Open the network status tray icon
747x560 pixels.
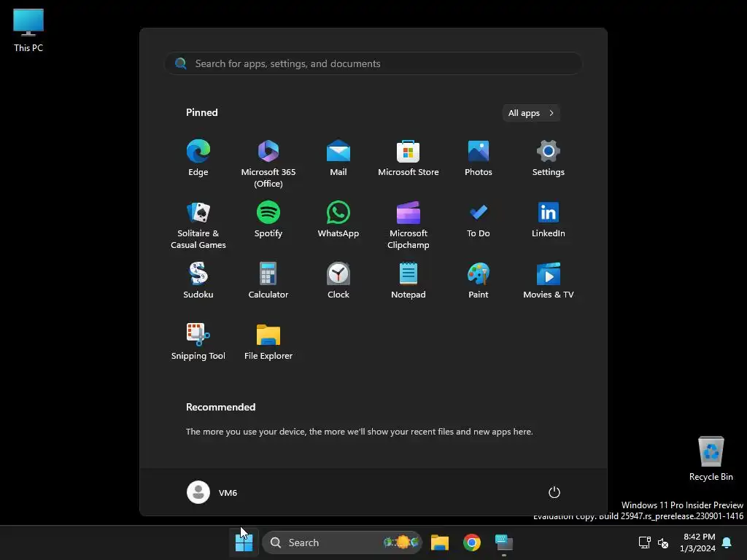[x=645, y=542]
